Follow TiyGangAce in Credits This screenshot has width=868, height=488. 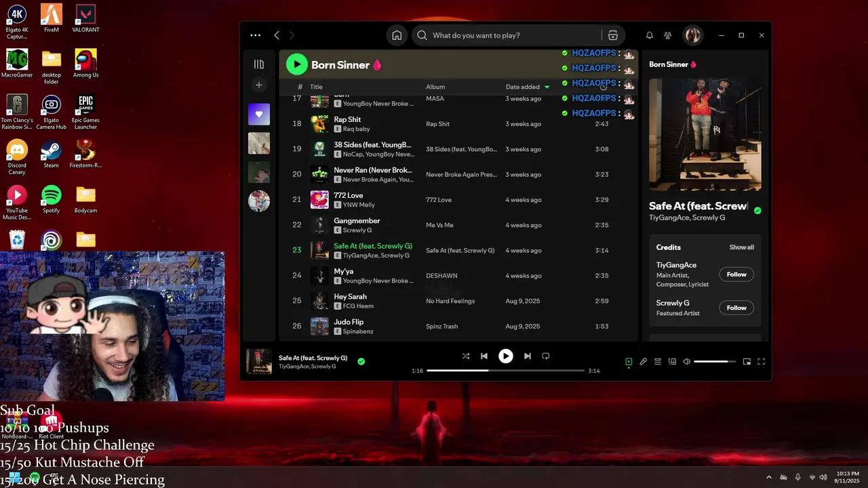tap(736, 274)
